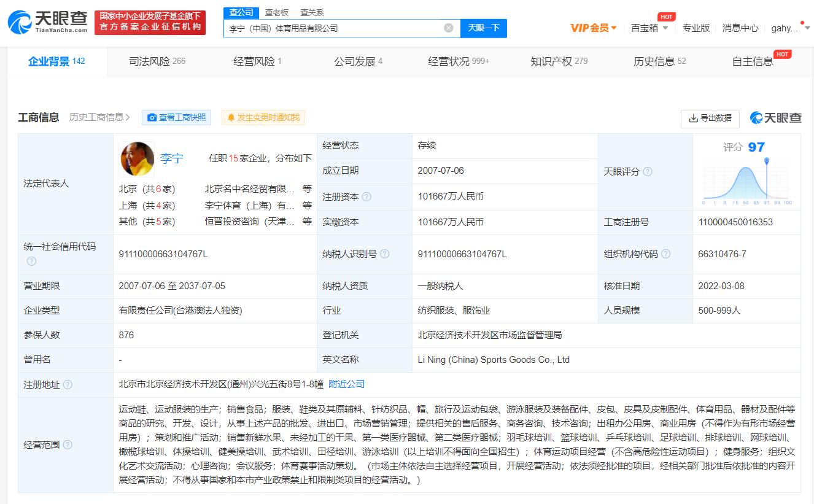
Task: Expand 历史工商信息 chevron link
Action: (99, 117)
